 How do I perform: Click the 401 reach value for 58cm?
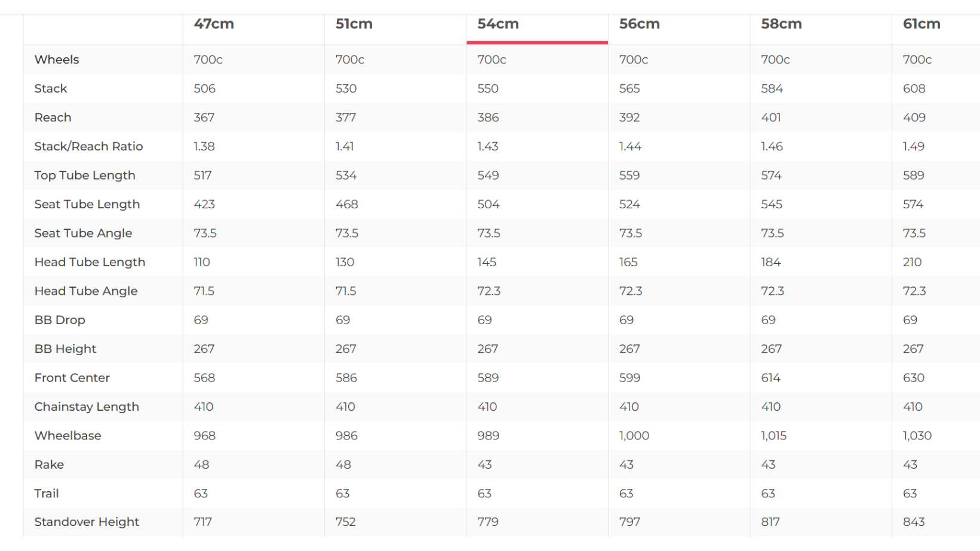tap(770, 118)
